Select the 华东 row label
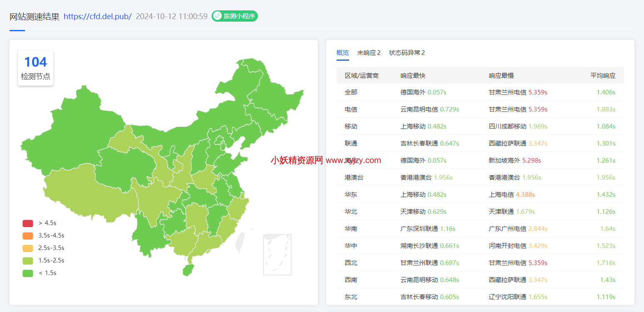644x312 pixels. [351, 195]
